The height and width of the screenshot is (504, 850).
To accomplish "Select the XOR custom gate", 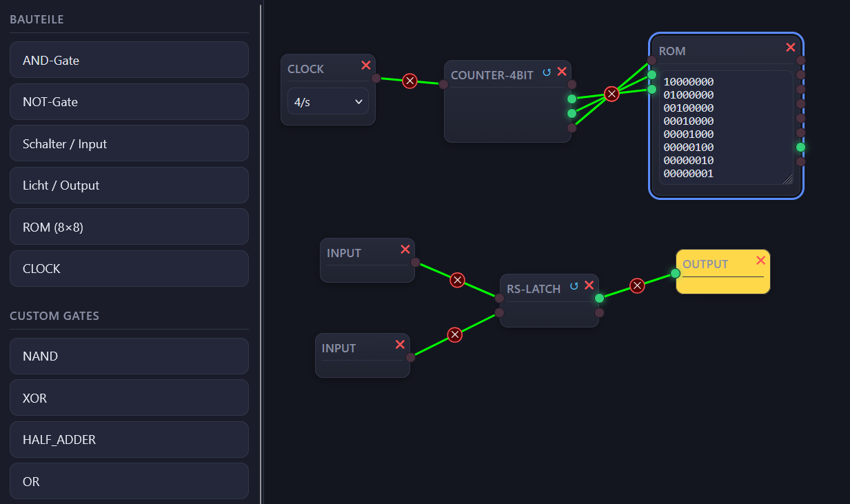I will [129, 398].
